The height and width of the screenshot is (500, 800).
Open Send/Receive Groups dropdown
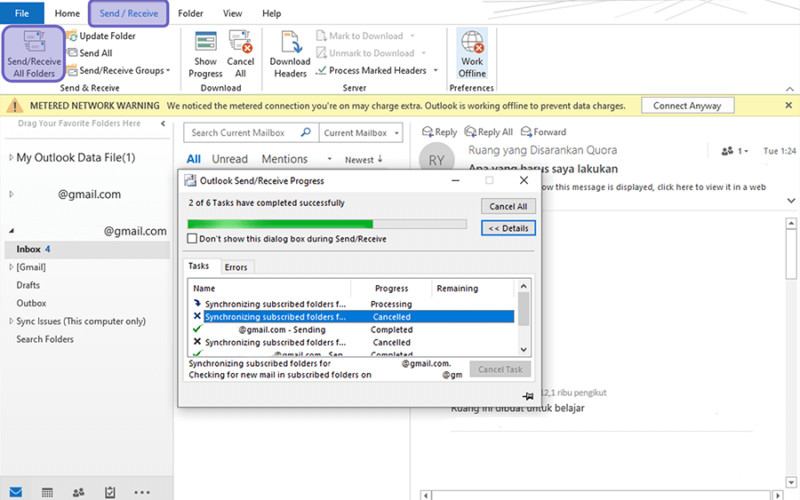click(118, 70)
